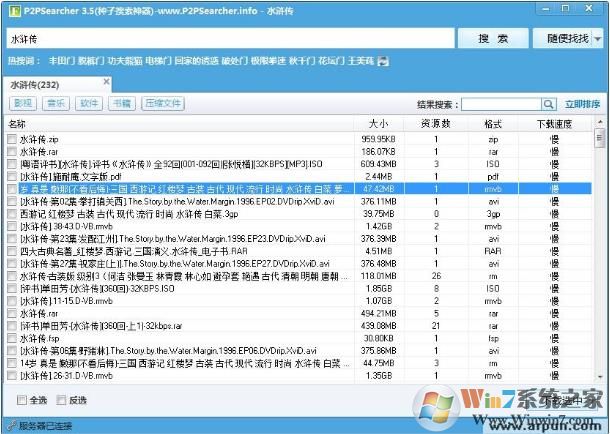This screenshot has height=434, width=610.
Task: Click the main search input containing 水浒传
Action: click(x=230, y=38)
